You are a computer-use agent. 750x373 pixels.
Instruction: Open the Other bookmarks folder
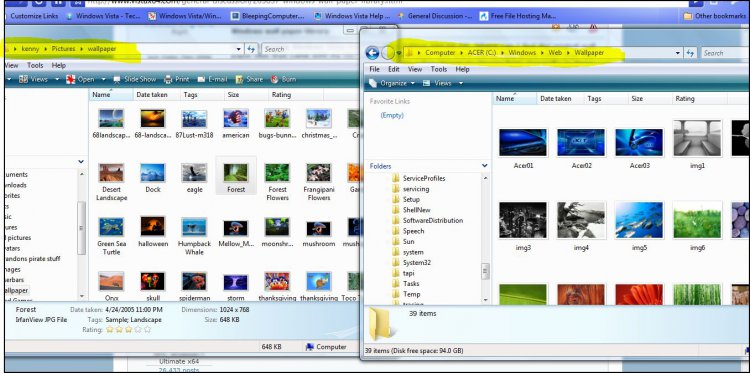pyautogui.click(x=715, y=16)
